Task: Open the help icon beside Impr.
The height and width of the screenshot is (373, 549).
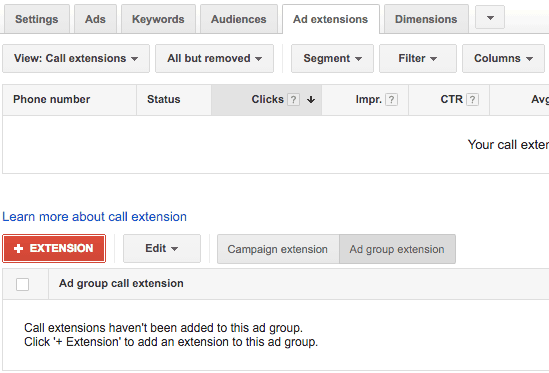Action: [391, 100]
